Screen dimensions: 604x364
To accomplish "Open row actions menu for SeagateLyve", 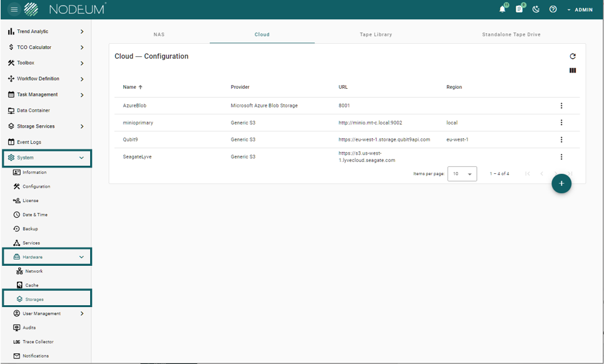I will [x=561, y=156].
